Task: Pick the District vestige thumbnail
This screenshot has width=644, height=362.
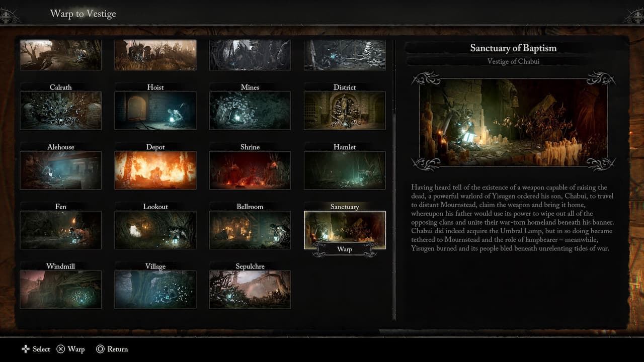Action: (345, 111)
